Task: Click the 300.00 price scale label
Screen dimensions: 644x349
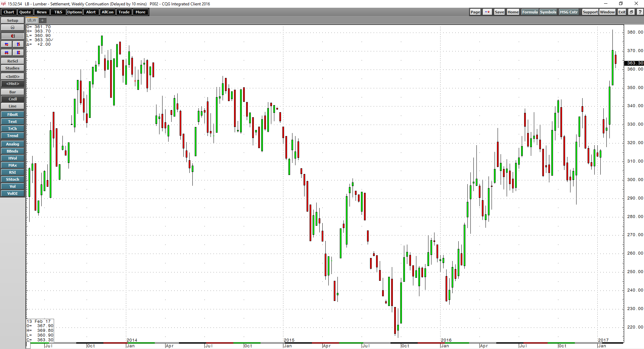Action: [635, 180]
